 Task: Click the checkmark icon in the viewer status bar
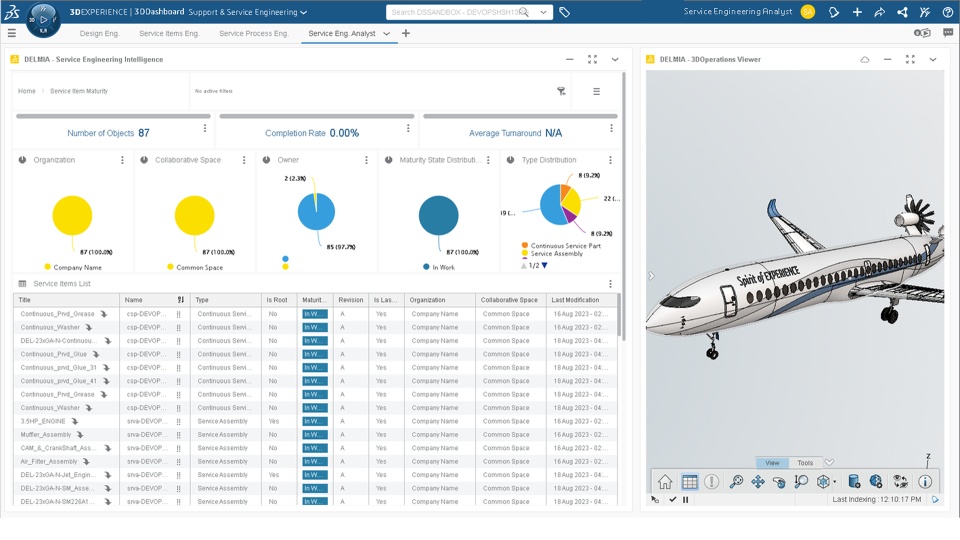(672, 500)
